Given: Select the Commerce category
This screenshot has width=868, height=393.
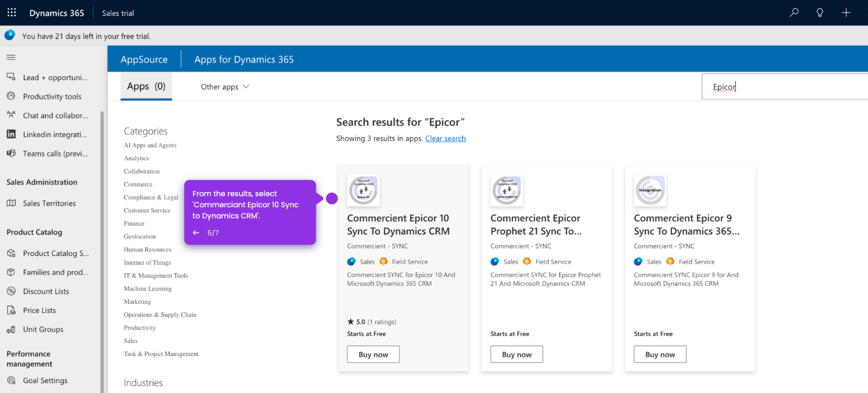Looking at the screenshot, I should [x=138, y=185].
